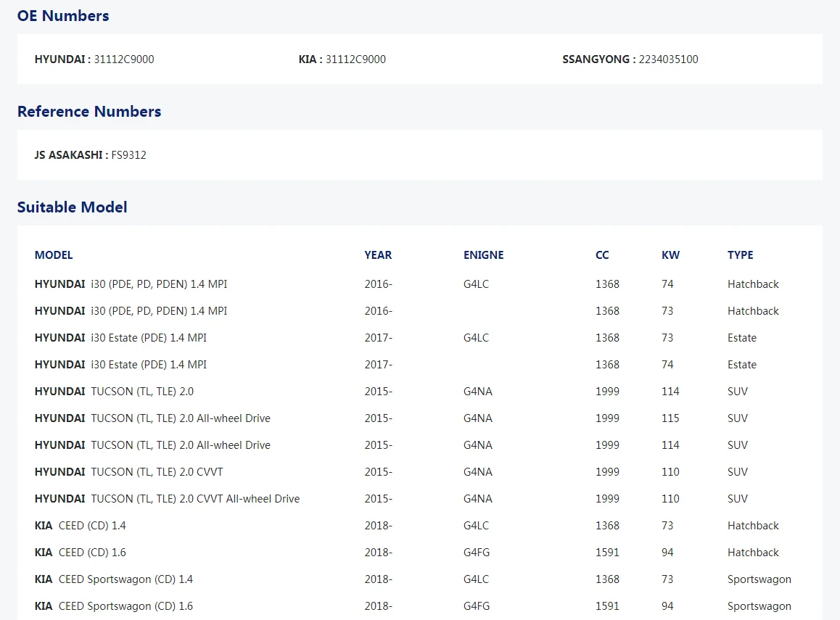Select the i30 (PDE, PD, PDEN) 1.4 MPI row with 74 KW
Viewport: 840px width, 620px height.
tap(419, 284)
